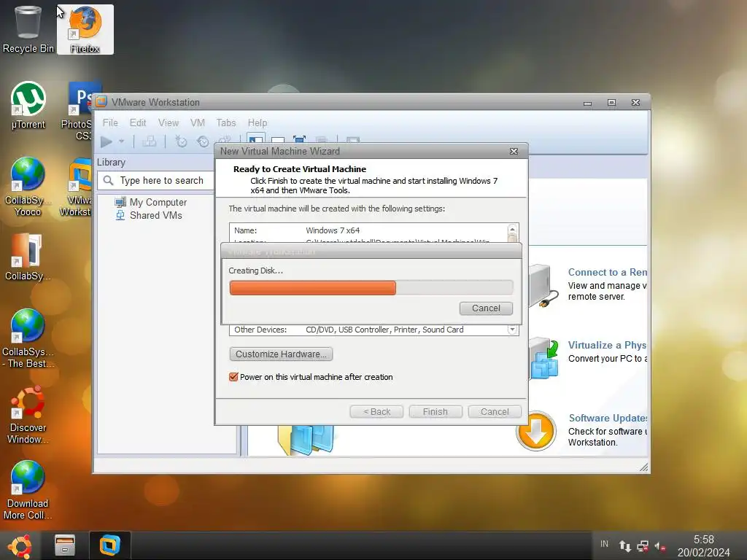Click the µTorrent desktop icon

point(28,106)
